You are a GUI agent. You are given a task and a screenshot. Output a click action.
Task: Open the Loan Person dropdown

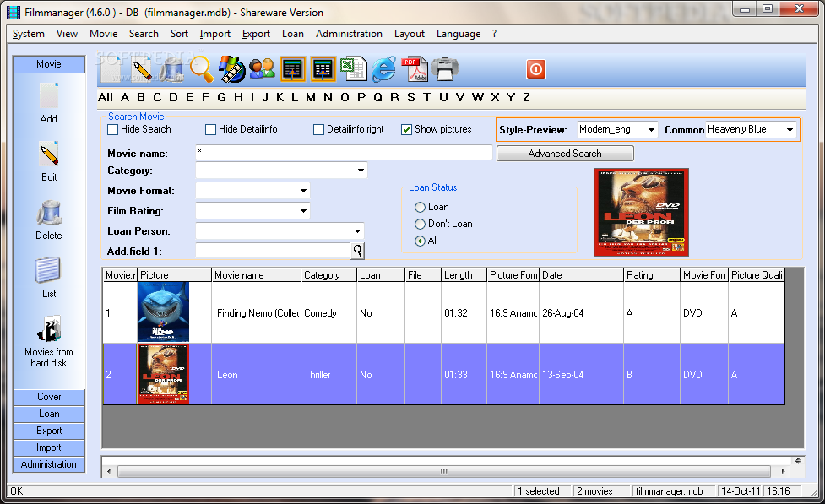tap(358, 231)
